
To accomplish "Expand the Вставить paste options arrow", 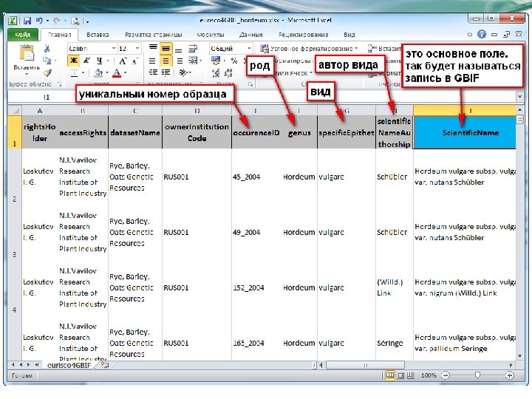I will 27,74.
